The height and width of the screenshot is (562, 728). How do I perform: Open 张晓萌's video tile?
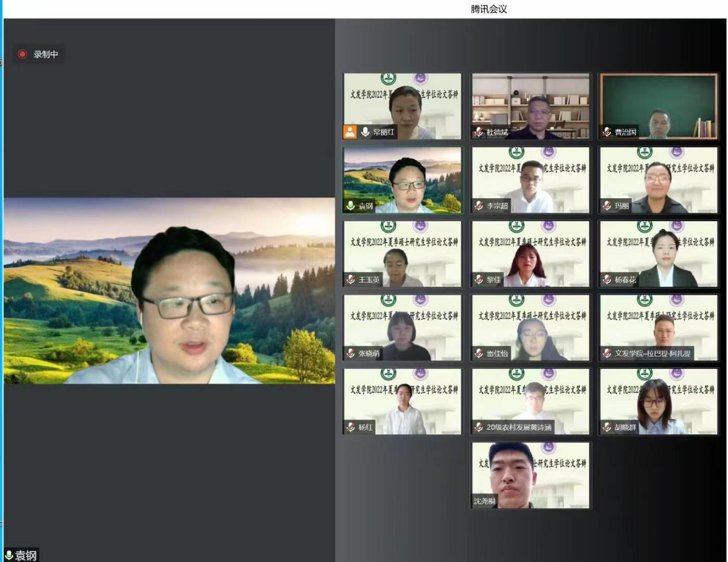pyautogui.click(x=402, y=327)
